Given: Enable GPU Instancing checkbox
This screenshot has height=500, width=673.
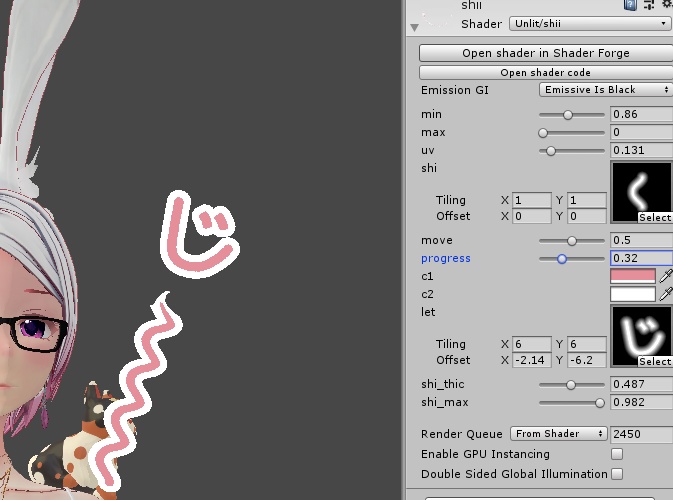Looking at the screenshot, I should (x=617, y=454).
